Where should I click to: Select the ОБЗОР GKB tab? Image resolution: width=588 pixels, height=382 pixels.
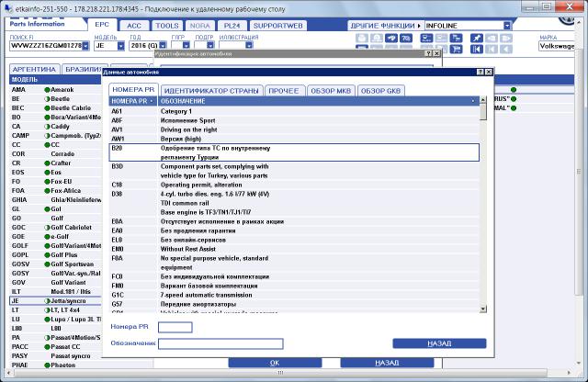380,91
